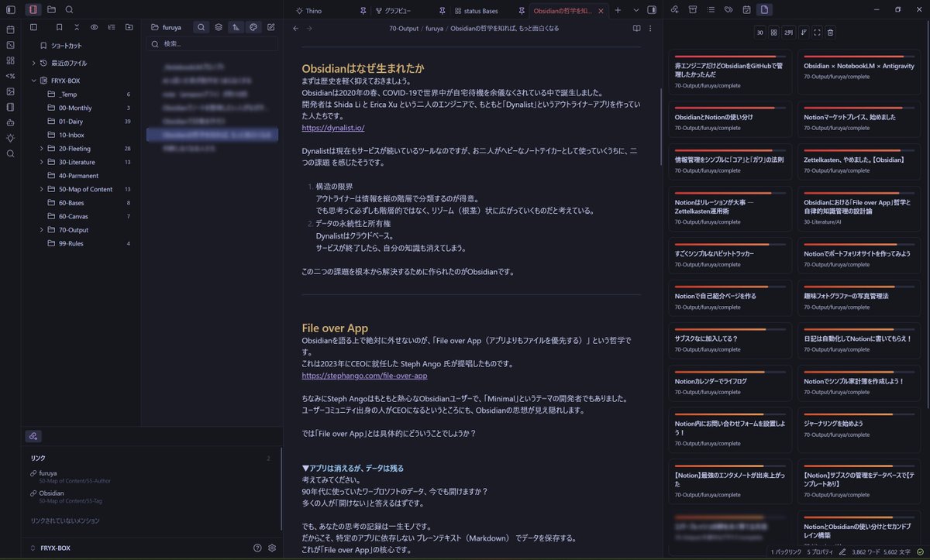
Task: Click the 70-Output breadcrumb
Action: [x=404, y=28]
